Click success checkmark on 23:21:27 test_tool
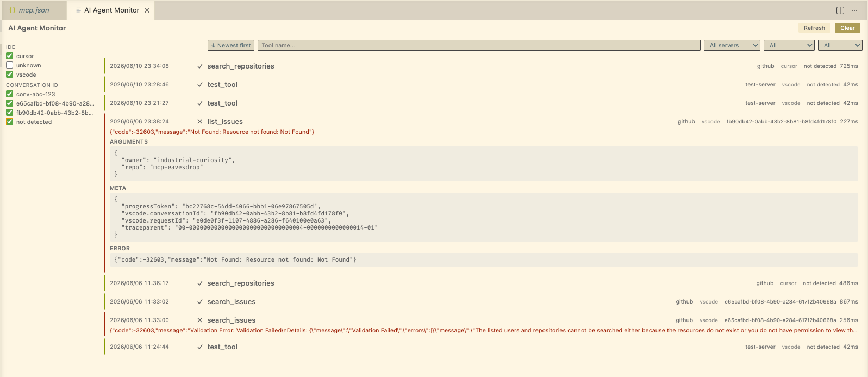The image size is (868, 377). (200, 103)
